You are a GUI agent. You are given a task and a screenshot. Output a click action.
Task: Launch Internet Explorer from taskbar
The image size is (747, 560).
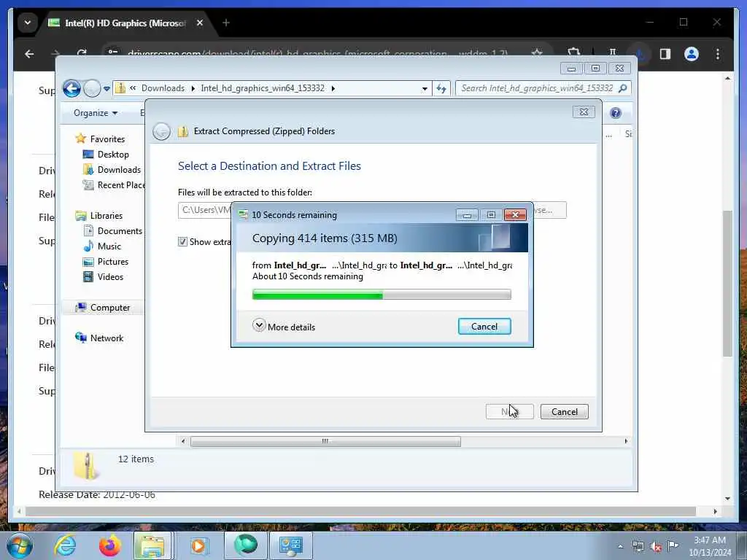coord(65,545)
